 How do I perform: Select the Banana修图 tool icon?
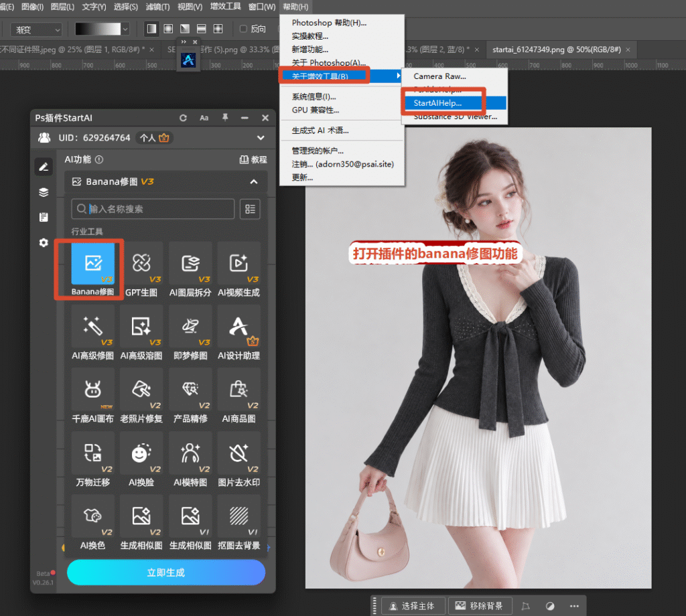(92, 264)
